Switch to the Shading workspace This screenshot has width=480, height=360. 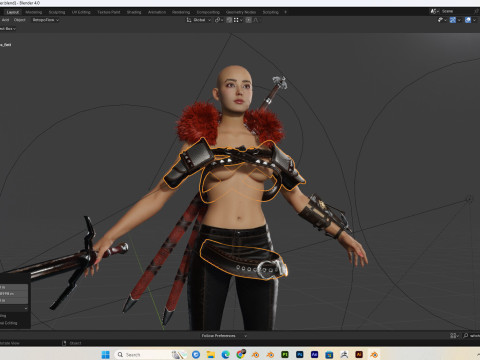point(134,12)
